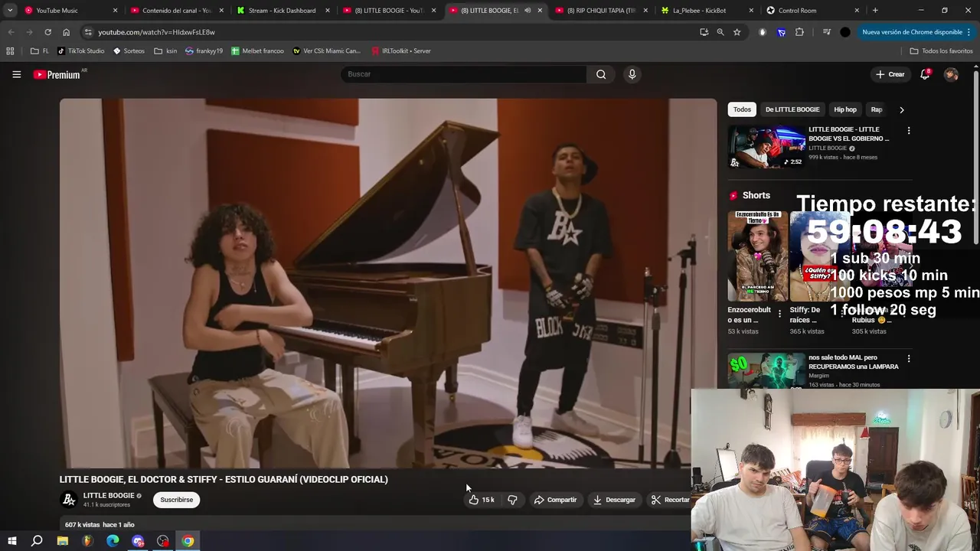Reload the page
The image size is (980, 551).
pyautogui.click(x=47, y=32)
